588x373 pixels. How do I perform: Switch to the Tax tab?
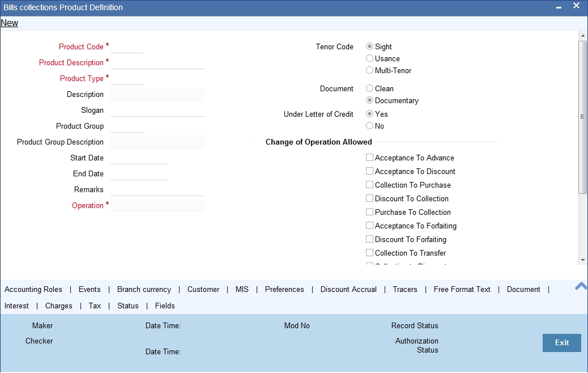(x=95, y=306)
